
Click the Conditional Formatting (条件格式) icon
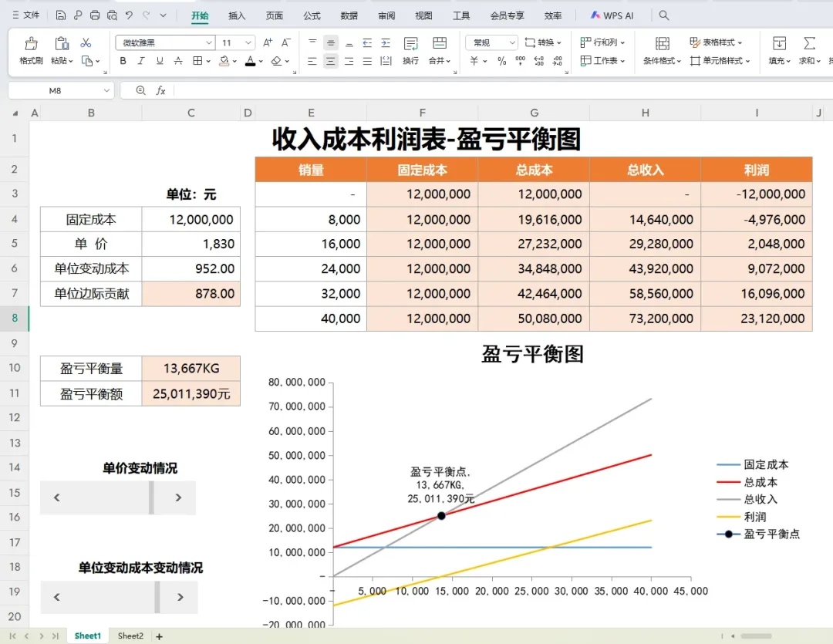[662, 43]
